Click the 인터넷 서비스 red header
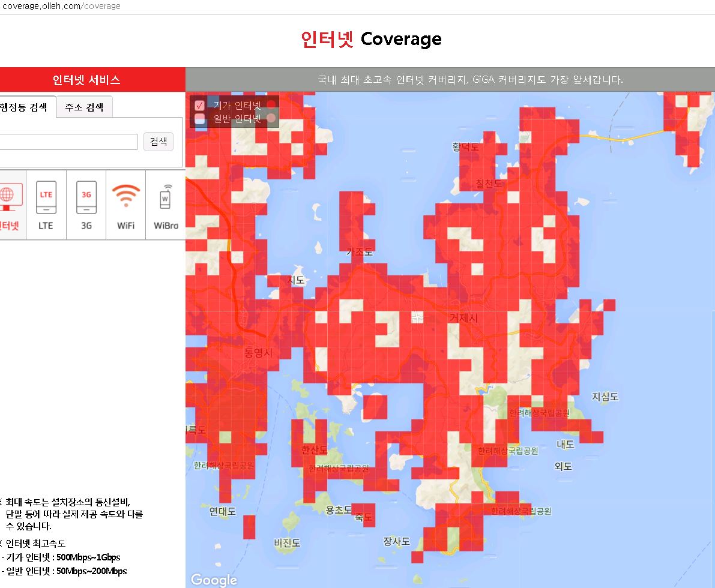Screen dimensions: 715x588 point(86,80)
